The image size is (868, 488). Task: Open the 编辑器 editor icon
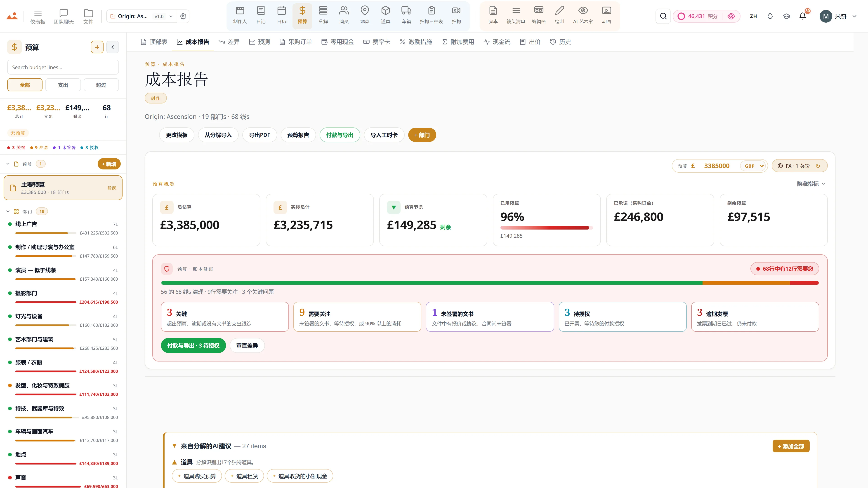[x=539, y=16]
